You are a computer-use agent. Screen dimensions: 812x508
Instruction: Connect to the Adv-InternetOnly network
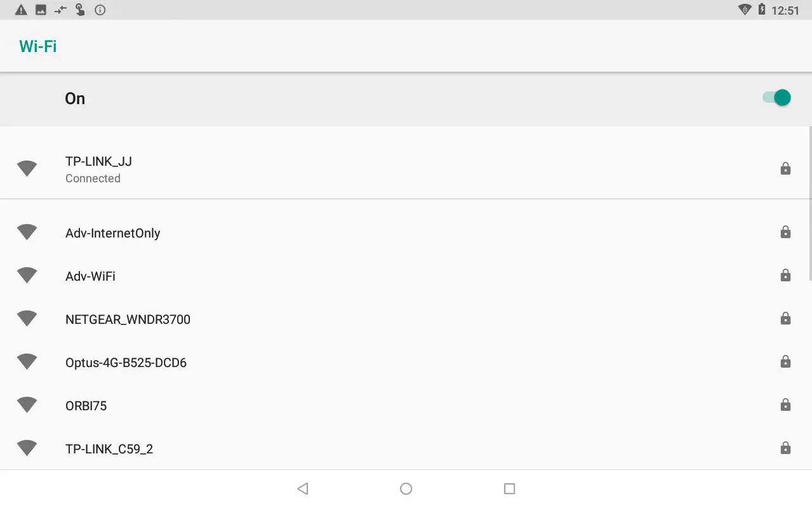[113, 233]
